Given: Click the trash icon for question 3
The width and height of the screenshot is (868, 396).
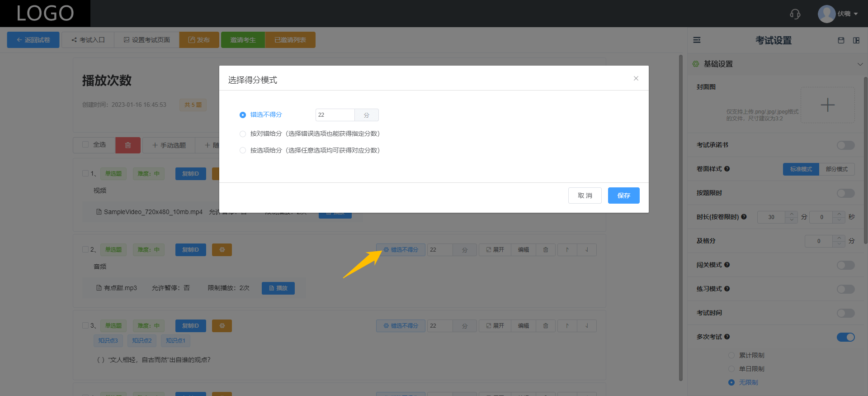Looking at the screenshot, I should tap(546, 326).
